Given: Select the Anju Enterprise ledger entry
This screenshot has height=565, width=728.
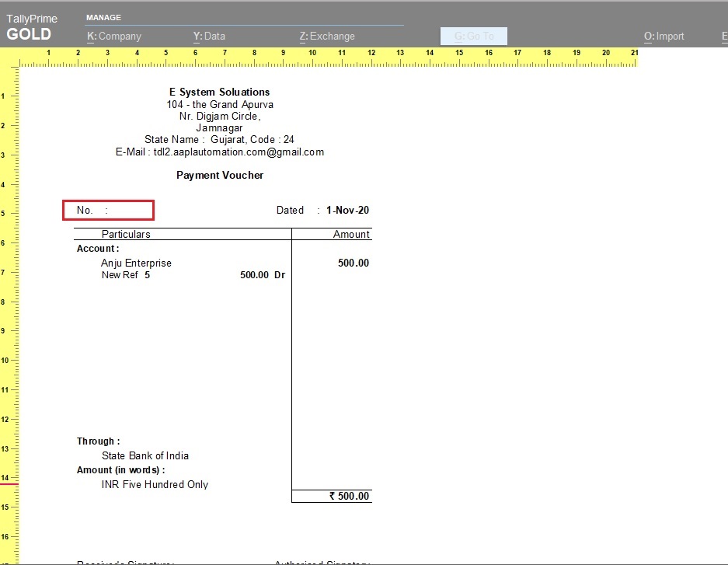Looking at the screenshot, I should [136, 263].
